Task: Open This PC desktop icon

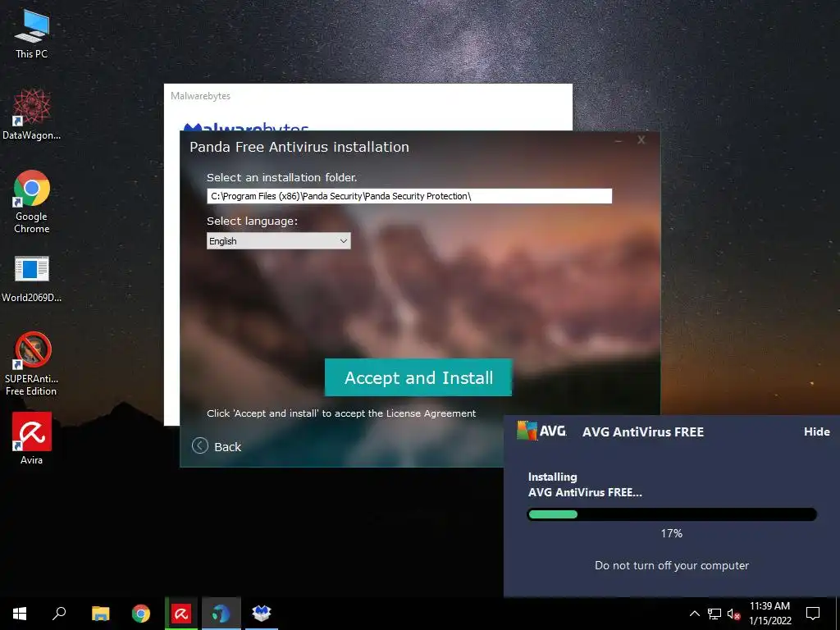Action: coord(32,34)
